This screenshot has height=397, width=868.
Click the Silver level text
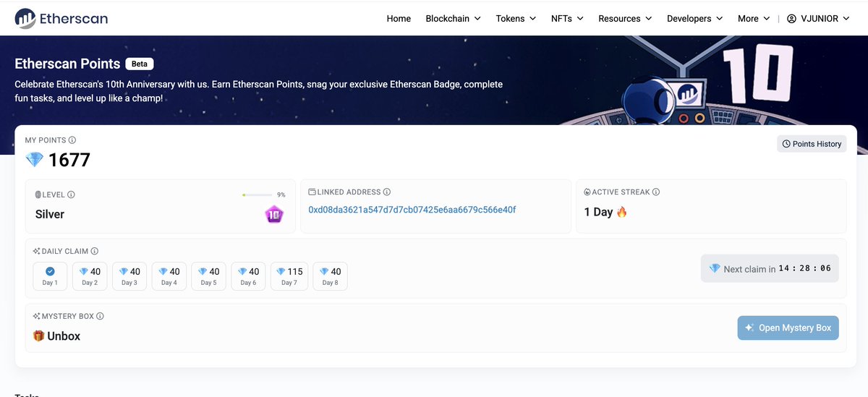[50, 214]
